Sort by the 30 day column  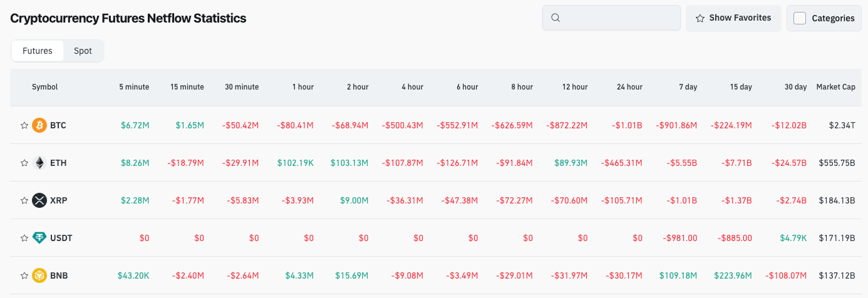coord(795,87)
